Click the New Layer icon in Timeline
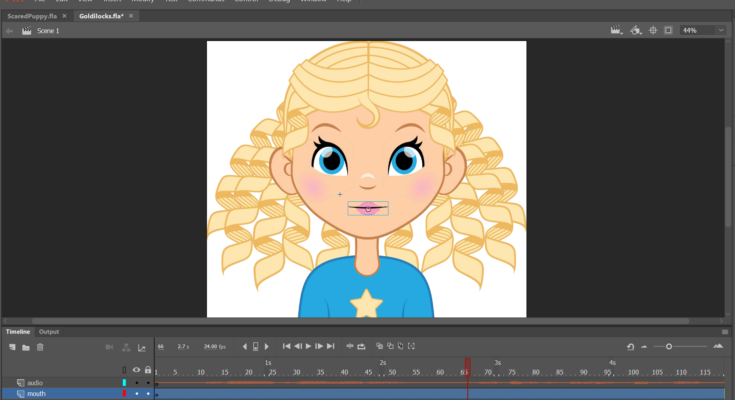Viewport: 735px width, 400px height. pyautogui.click(x=12, y=347)
